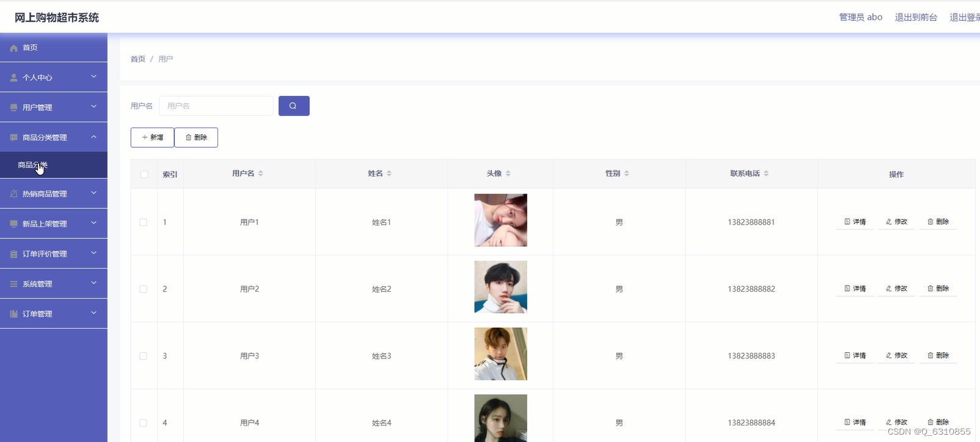Viewport: 980px width, 442px height.
Task: Open 首页 in the sidebar
Action: pos(54,48)
